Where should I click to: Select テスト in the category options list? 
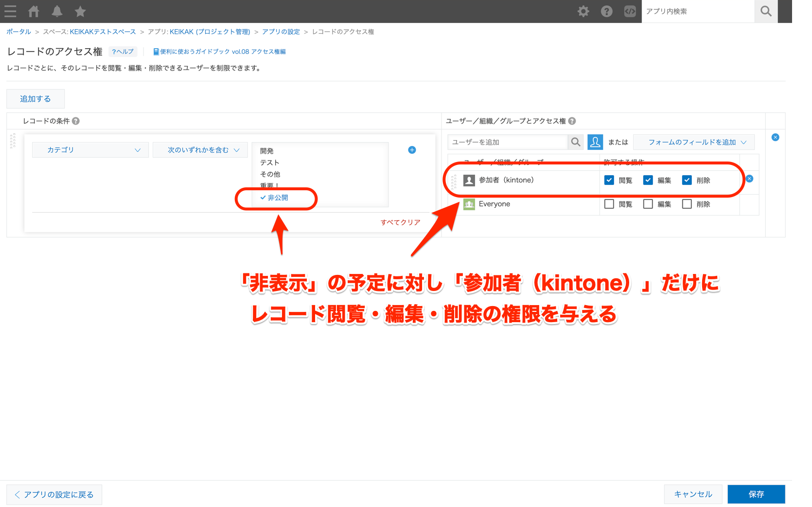pos(270,163)
